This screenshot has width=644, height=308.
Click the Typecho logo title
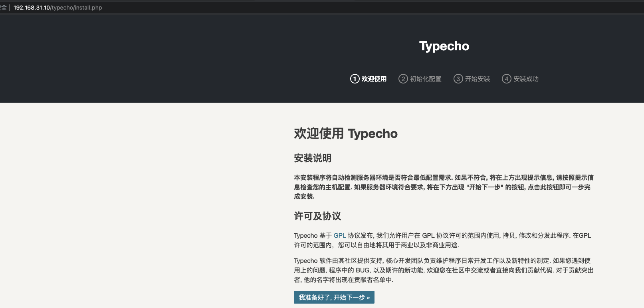pos(444,46)
